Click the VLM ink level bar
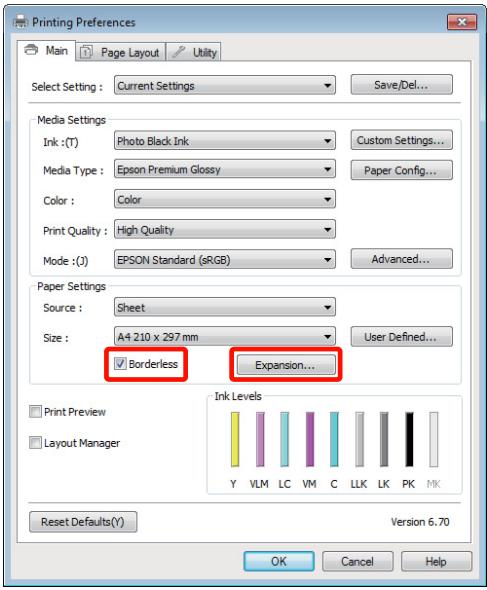This screenshot has width=487, height=590. tap(260, 439)
